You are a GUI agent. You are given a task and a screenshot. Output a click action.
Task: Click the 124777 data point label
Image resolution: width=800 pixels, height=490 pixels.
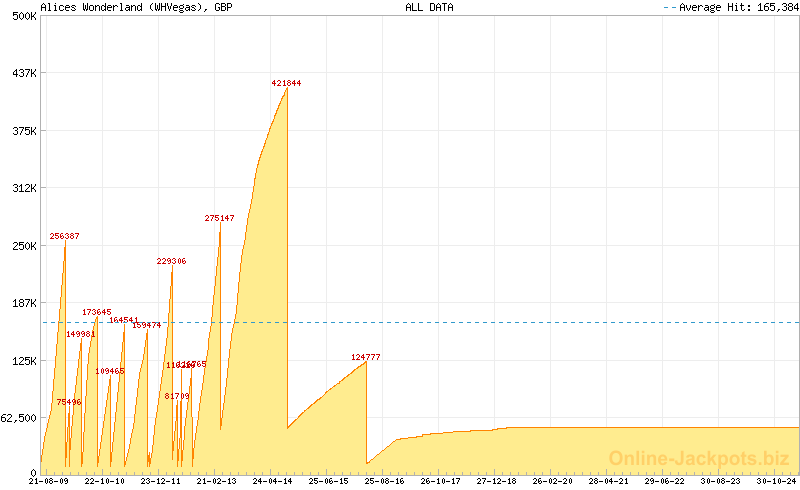(366, 357)
